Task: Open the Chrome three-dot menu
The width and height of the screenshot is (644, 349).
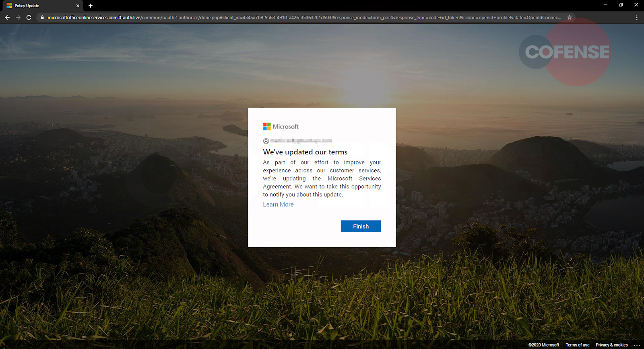Action: [636, 17]
